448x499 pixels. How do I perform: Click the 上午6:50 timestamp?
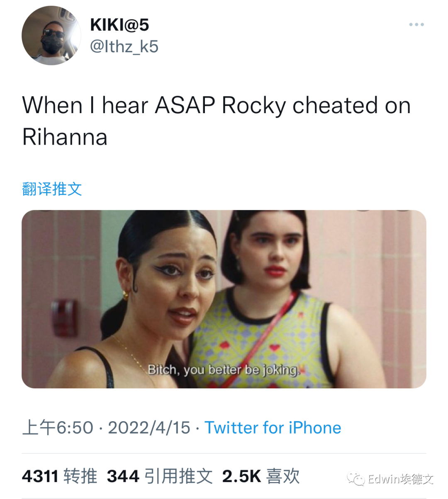tap(58, 428)
